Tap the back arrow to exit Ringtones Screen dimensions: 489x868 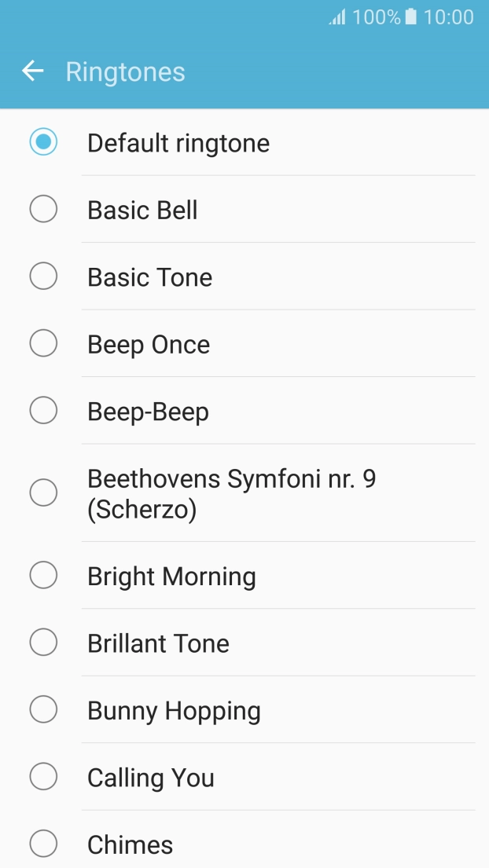pos(32,71)
